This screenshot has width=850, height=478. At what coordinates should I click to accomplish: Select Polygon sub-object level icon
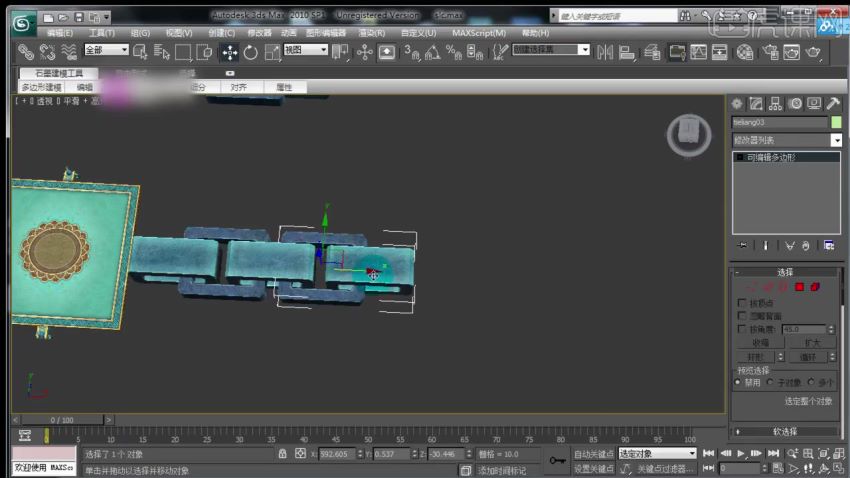(799, 287)
